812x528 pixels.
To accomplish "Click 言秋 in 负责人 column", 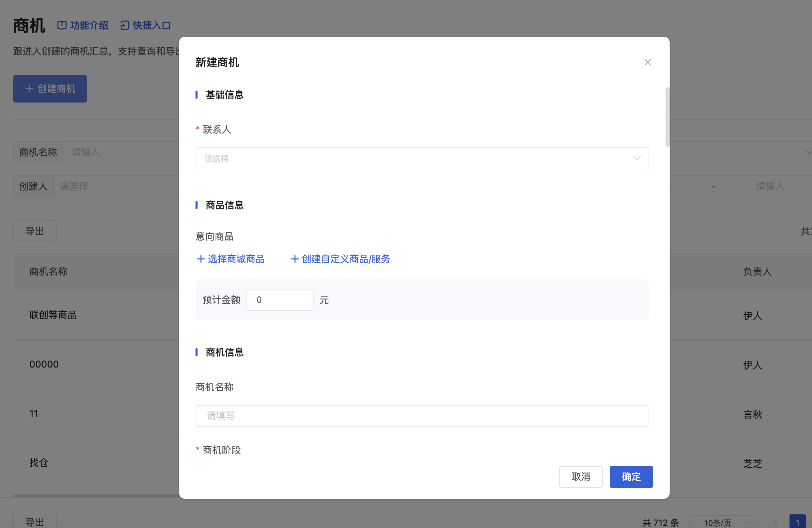I will (752, 414).
